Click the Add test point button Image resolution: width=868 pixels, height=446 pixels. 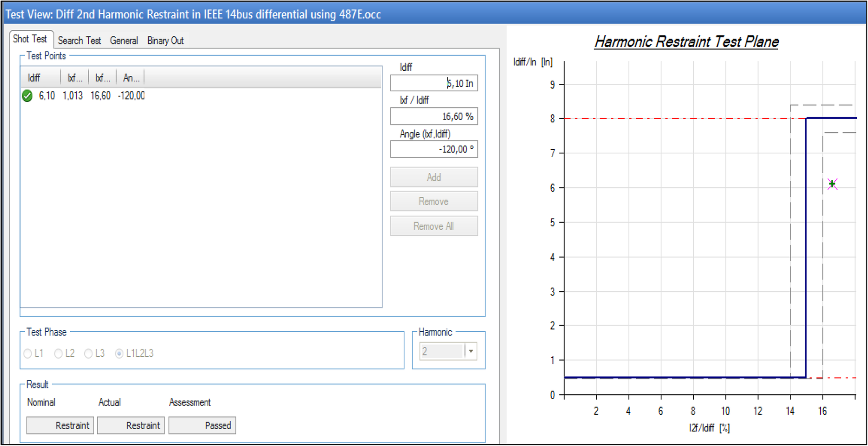434,177
